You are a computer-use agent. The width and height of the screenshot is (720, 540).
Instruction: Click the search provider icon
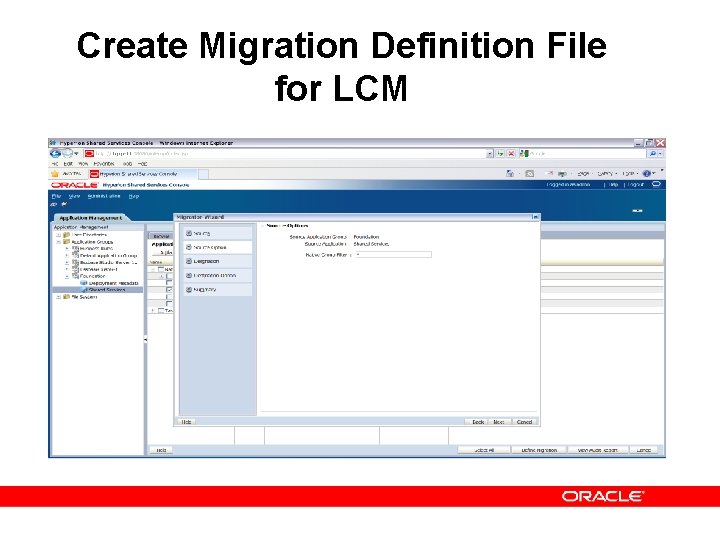pos(524,154)
